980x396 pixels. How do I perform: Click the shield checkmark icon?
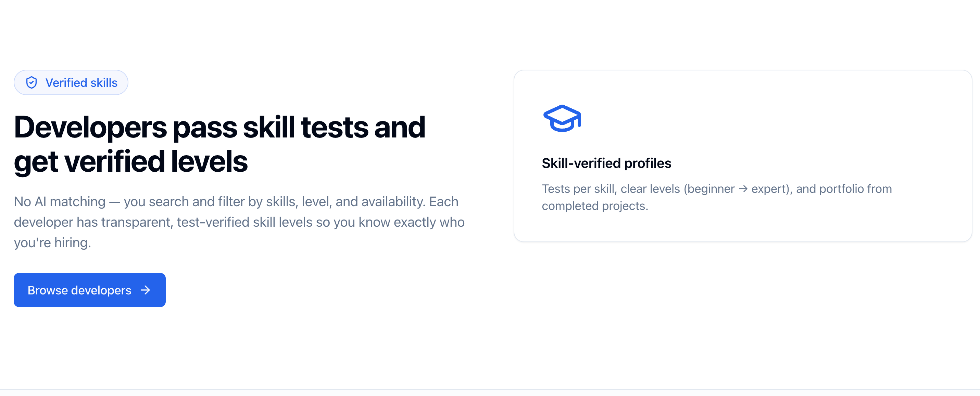pyautogui.click(x=32, y=82)
